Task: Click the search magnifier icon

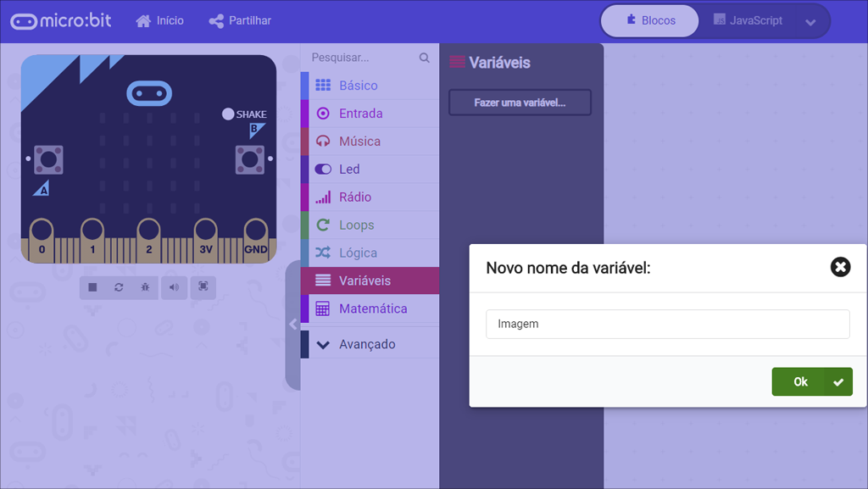Action: [424, 58]
